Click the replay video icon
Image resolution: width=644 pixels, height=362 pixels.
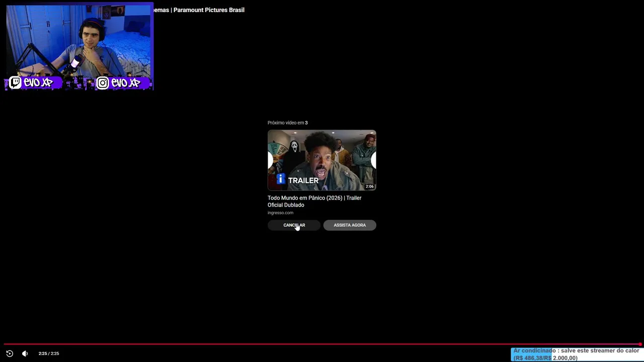point(10,353)
